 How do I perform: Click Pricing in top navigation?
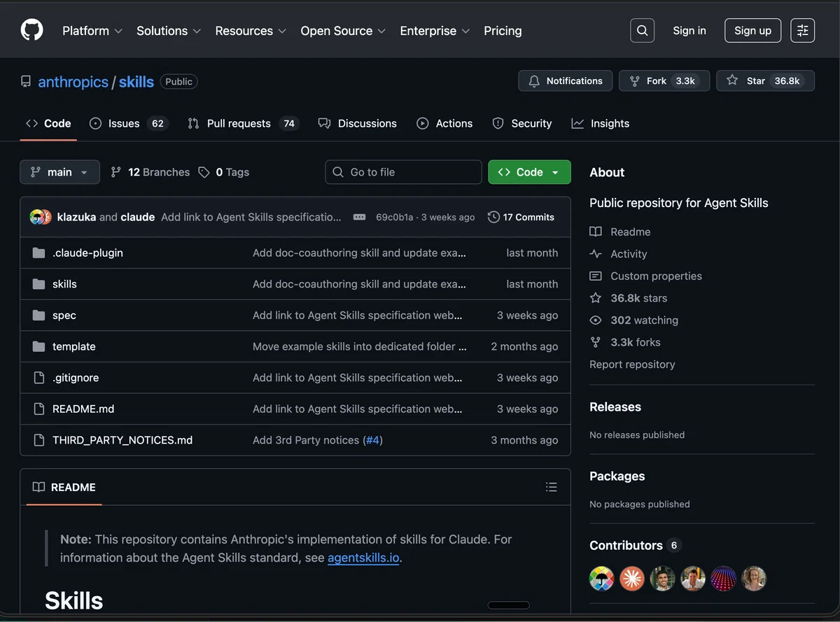point(503,31)
